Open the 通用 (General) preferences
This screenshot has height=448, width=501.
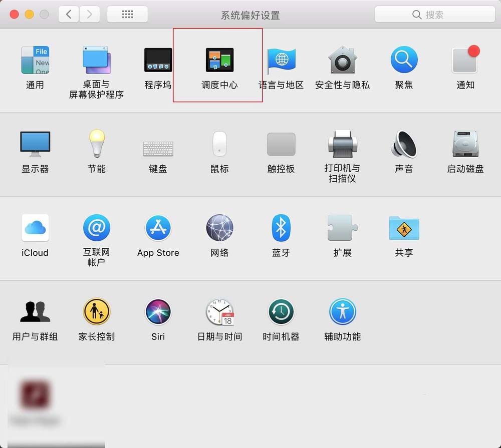[x=35, y=60]
